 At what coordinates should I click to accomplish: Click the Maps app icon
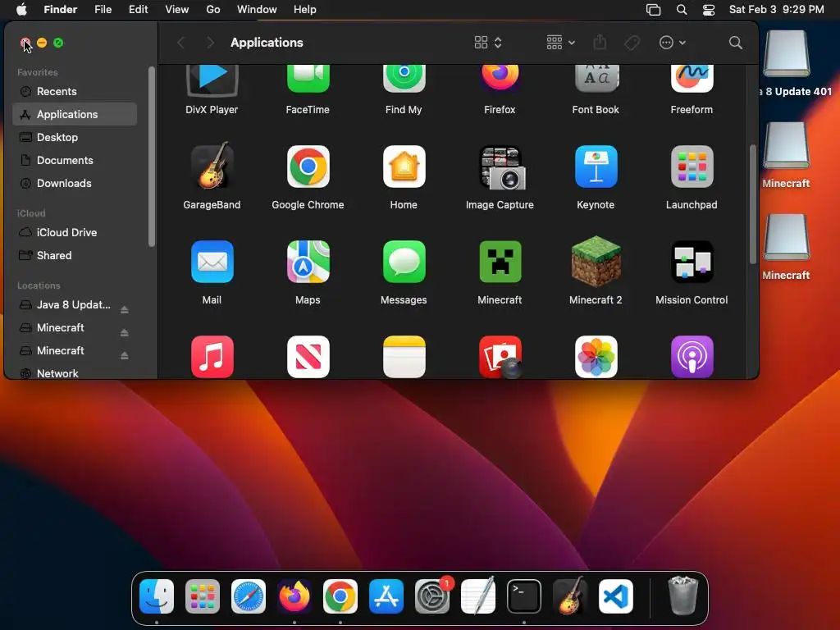click(308, 262)
